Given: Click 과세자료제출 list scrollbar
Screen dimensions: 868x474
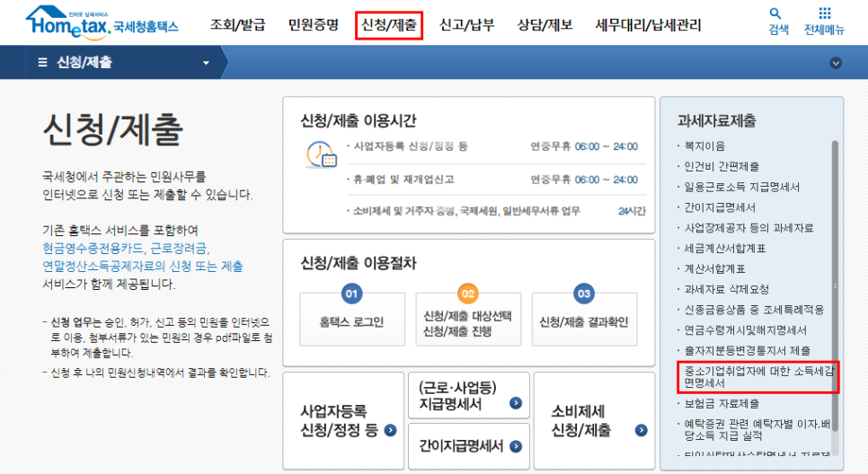Looking at the screenshot, I should click(x=836, y=286).
